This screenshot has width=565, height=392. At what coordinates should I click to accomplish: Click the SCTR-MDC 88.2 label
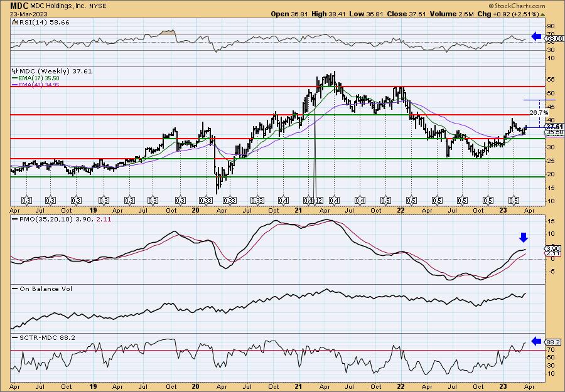coord(47,337)
